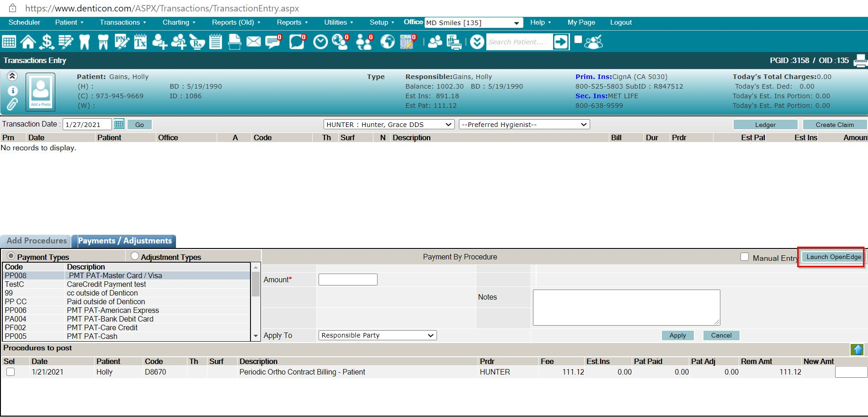Open the patient info icon
The height and width of the screenshot is (417, 868).
pos(12,90)
